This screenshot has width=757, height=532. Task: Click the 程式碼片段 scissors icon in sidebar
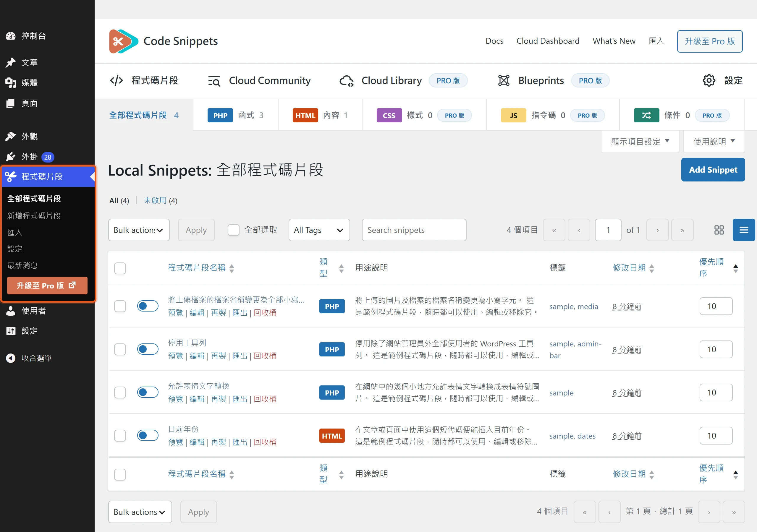[x=11, y=176]
